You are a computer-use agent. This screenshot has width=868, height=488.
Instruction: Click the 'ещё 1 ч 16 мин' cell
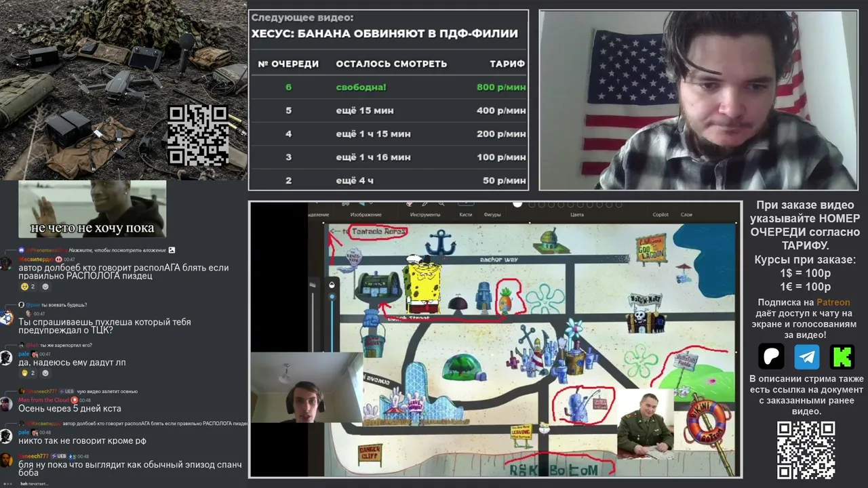coord(373,157)
